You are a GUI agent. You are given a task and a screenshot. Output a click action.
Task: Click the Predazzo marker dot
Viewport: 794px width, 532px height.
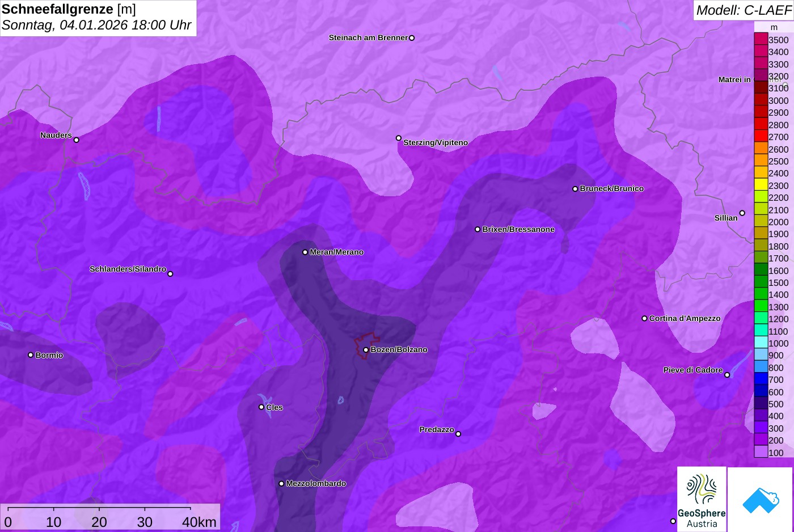(458, 434)
